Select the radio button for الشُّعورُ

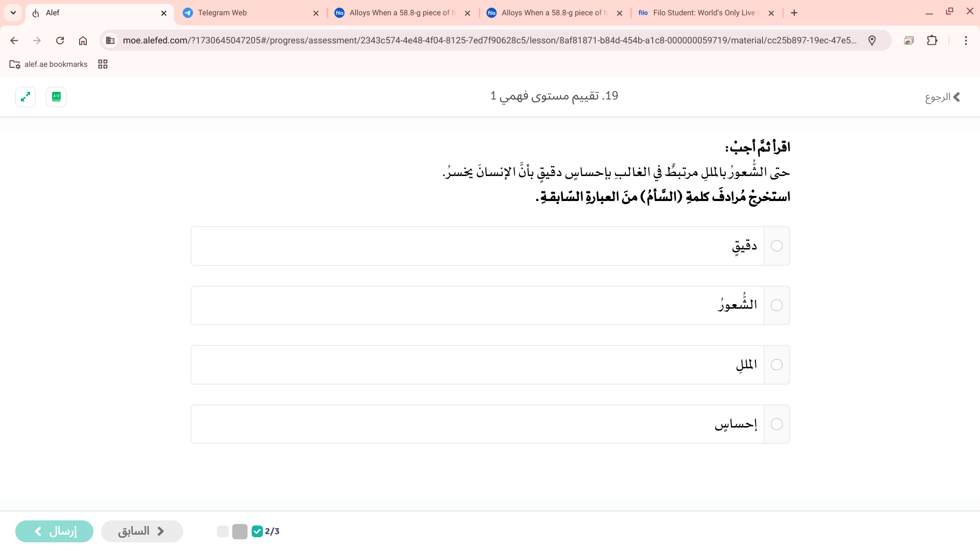[x=776, y=305]
